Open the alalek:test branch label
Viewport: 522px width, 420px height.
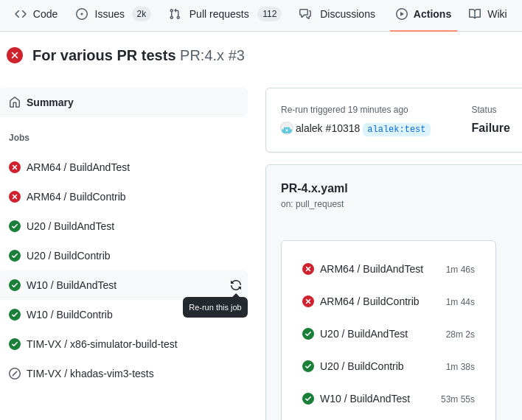tap(396, 129)
